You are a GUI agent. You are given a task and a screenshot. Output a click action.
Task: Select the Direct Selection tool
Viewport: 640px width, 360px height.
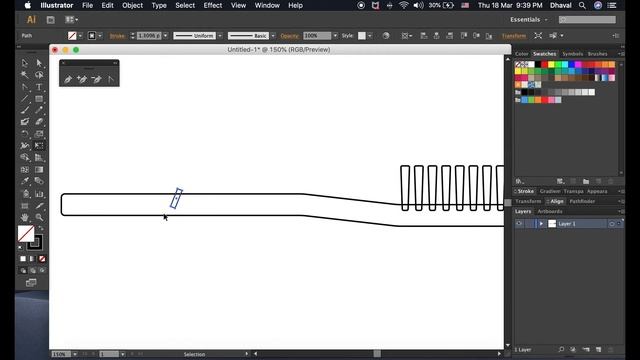pos(39,63)
